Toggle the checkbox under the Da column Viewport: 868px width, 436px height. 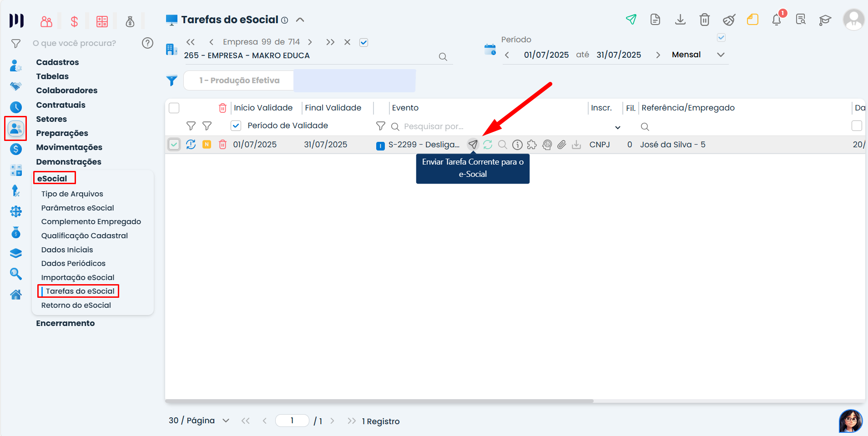(x=857, y=126)
